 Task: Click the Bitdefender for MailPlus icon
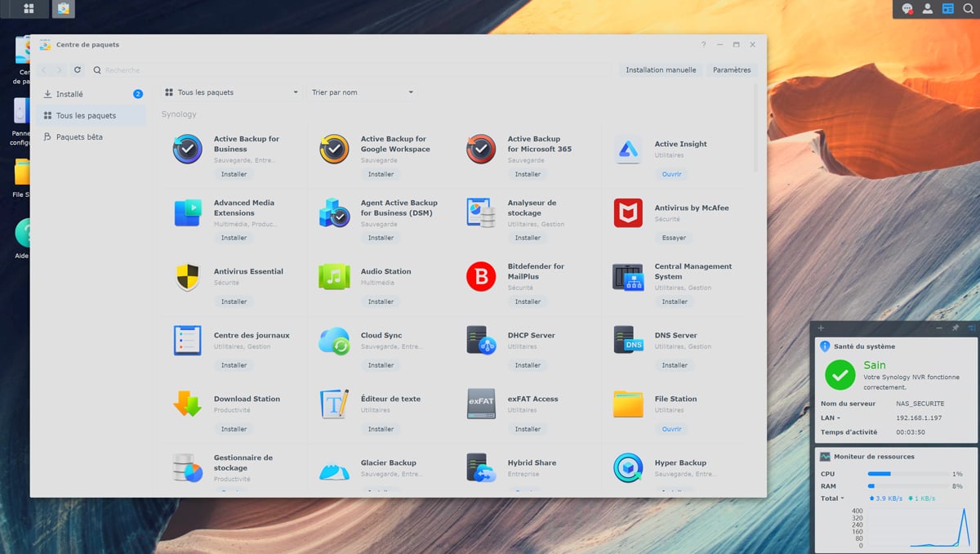click(481, 277)
